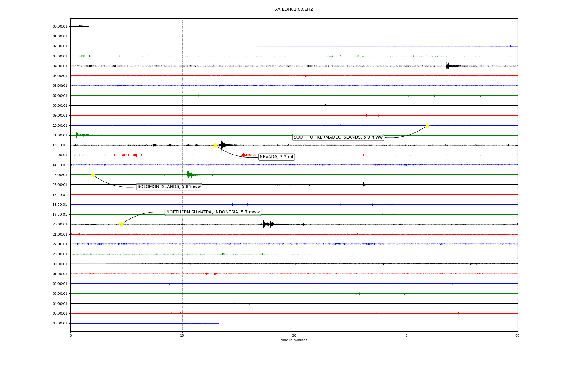Click the Solomon Islands earthquake star marker
588x368 pixels.
pos(93,175)
